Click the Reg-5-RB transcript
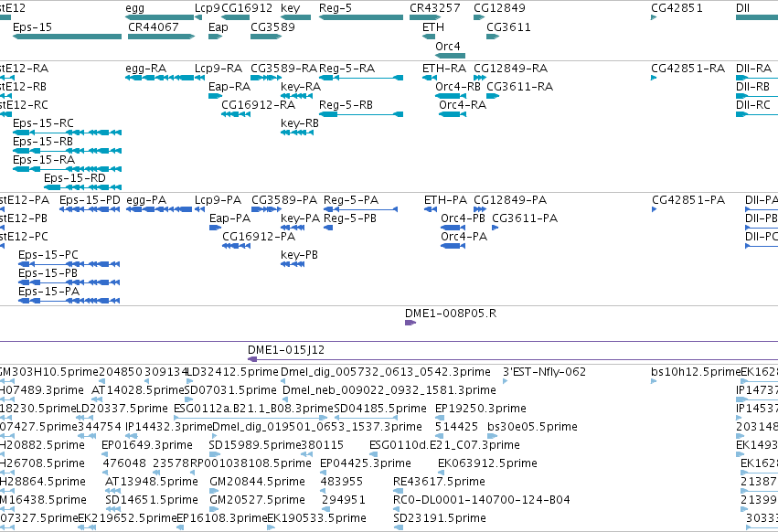The width and height of the screenshot is (778, 532). coord(361,114)
